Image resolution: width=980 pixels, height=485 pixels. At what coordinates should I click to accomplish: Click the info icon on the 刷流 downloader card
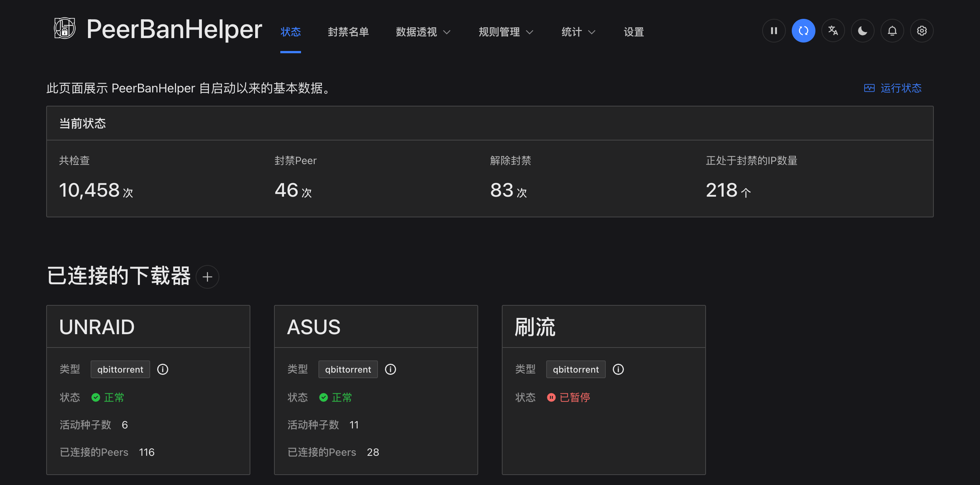point(618,369)
